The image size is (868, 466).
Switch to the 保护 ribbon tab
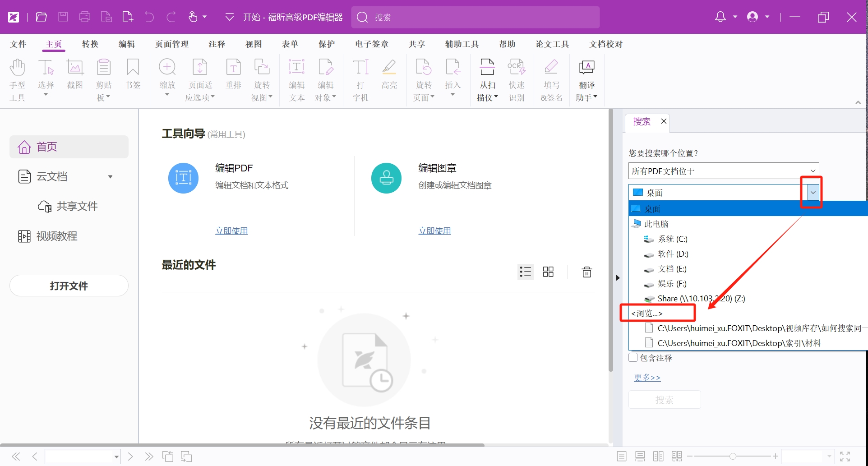coord(327,44)
